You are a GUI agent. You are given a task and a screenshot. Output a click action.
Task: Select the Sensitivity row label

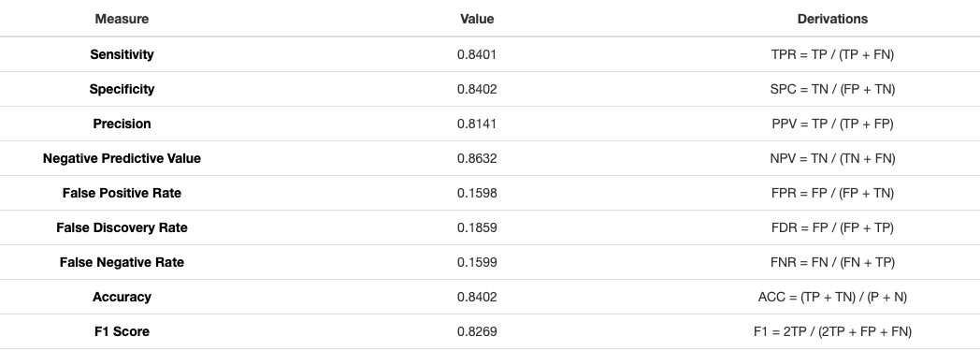122,54
